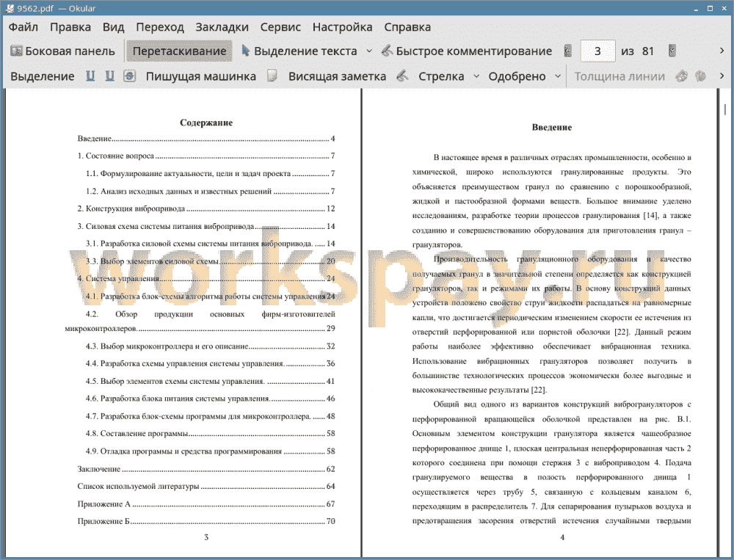
Task: Go to previous page icon
Action: (568, 51)
